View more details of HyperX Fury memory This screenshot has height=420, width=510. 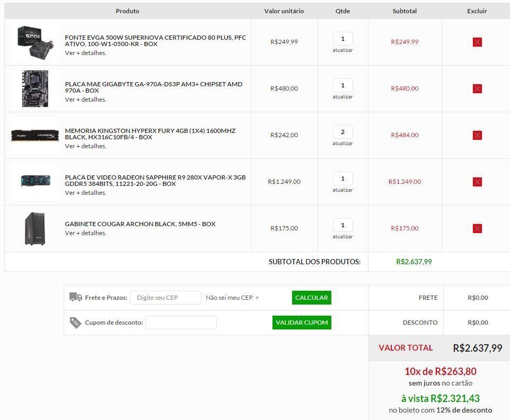pos(85,146)
